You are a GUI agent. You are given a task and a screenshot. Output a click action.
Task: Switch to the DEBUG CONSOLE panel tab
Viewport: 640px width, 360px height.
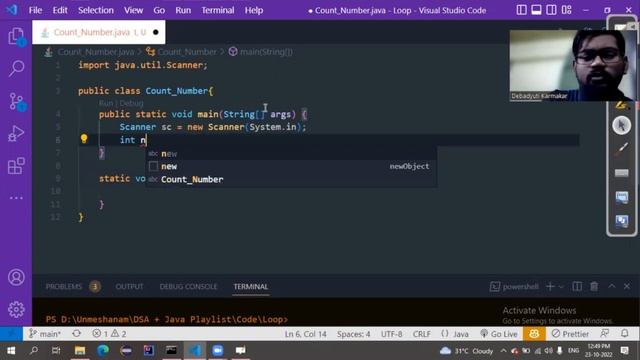188,287
